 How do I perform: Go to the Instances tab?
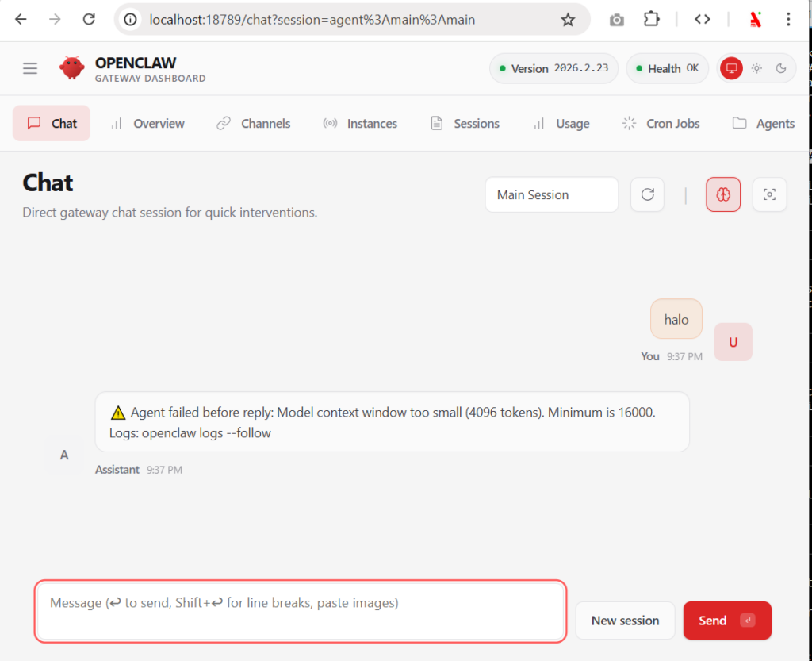[360, 123]
